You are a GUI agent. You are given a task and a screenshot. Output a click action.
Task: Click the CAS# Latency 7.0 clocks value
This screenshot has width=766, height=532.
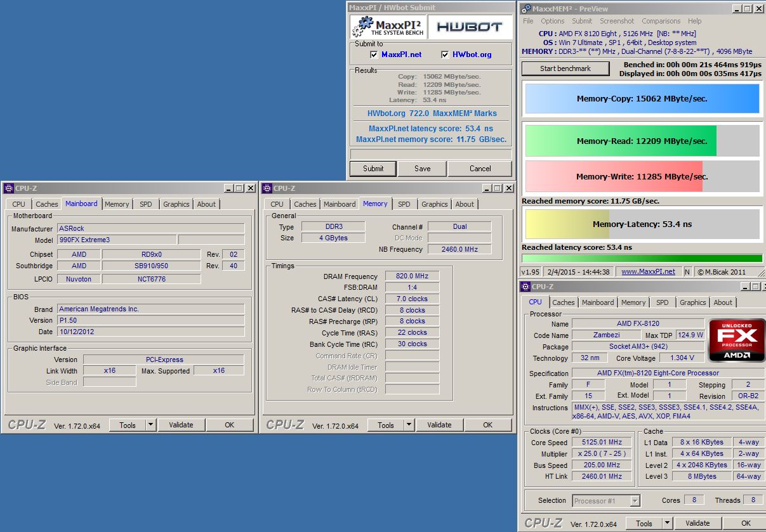[412, 299]
